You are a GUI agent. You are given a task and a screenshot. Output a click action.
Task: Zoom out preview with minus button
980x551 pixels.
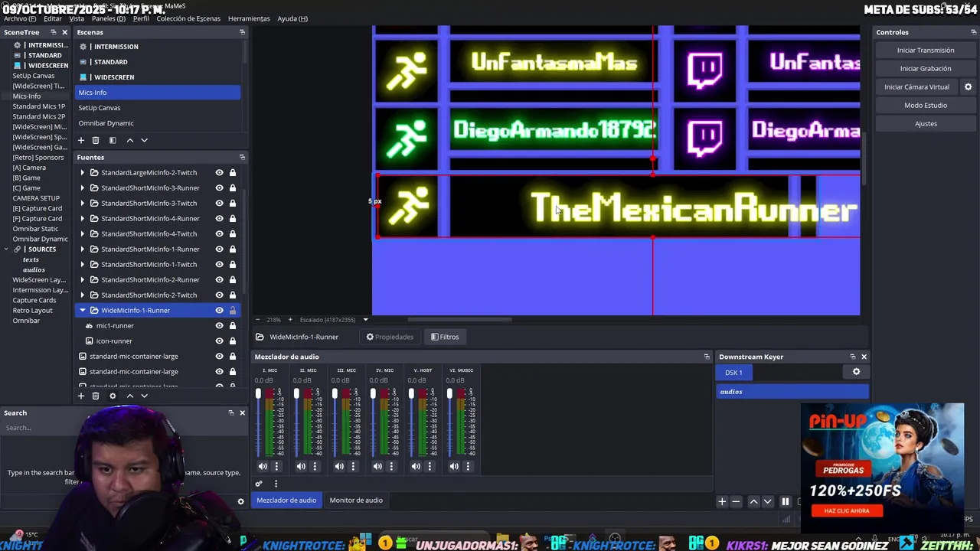pyautogui.click(x=257, y=319)
